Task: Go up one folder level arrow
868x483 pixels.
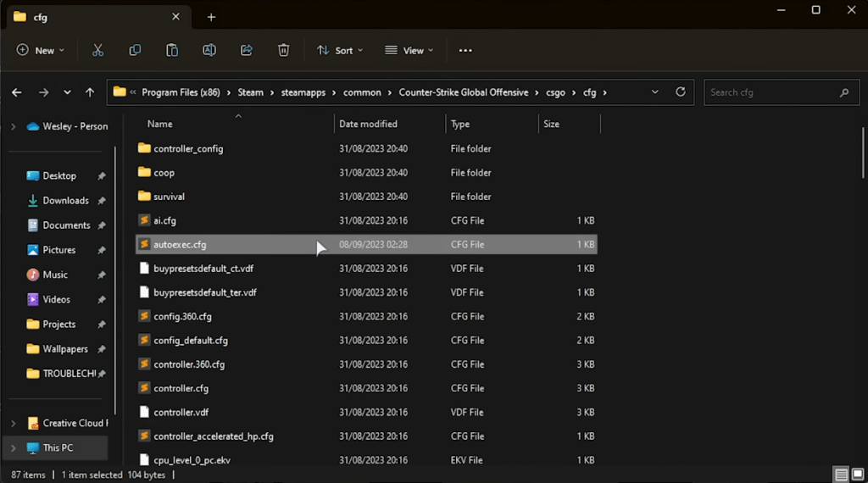Action: [x=90, y=92]
